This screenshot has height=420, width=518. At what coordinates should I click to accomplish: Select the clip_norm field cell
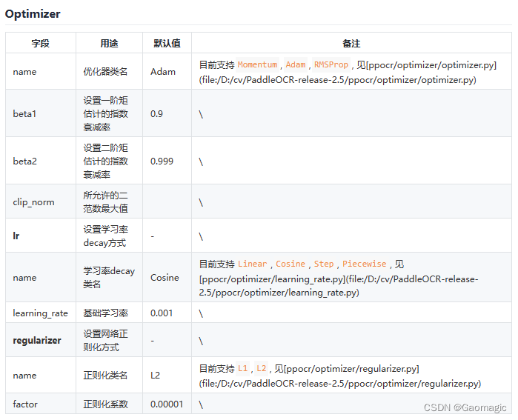33,202
